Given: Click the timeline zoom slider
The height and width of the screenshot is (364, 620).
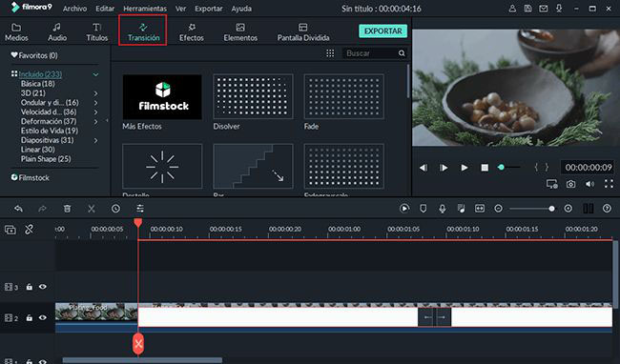Looking at the screenshot, I should pyautogui.click(x=532, y=209).
